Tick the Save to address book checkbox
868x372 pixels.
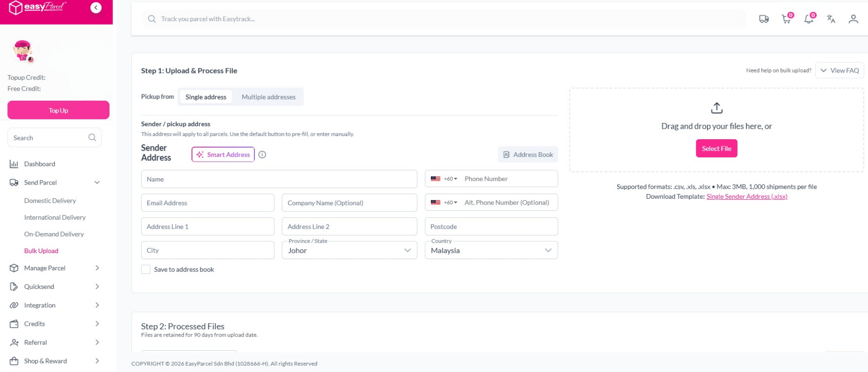(146, 269)
